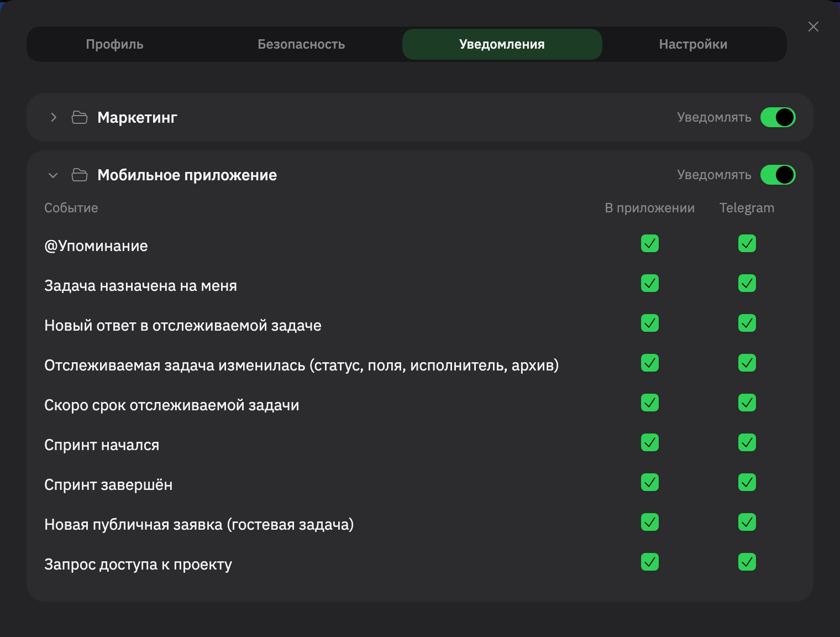This screenshot has height=637, width=840.
Task: Uncheck in-app for Скоро срок отслеживаемой задачи
Action: pos(650,403)
